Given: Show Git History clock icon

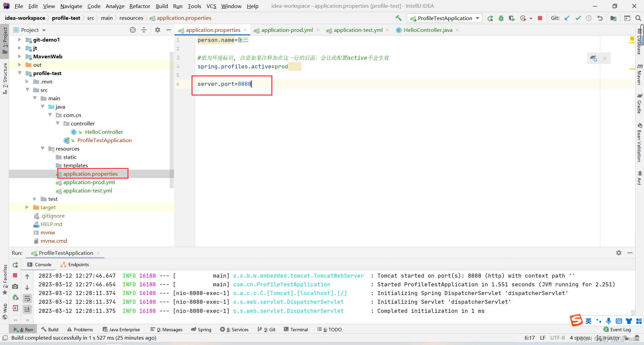Looking at the screenshot, I should (x=589, y=18).
